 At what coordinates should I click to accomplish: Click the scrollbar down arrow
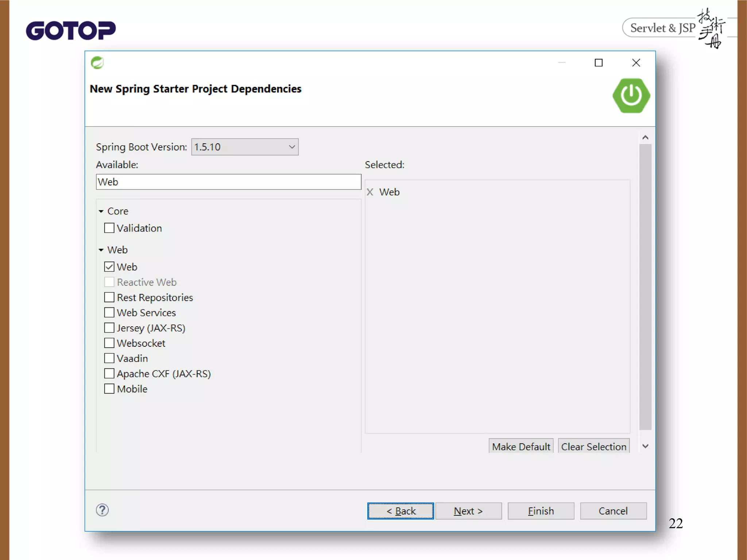click(645, 446)
